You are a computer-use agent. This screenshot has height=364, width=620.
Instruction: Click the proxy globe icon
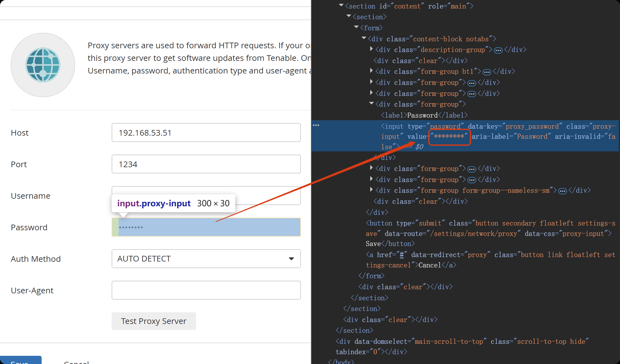pos(43,65)
